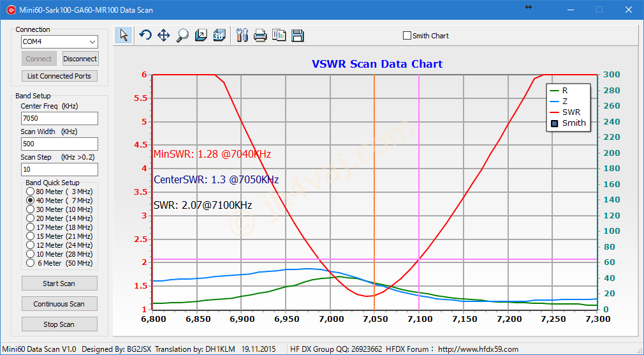Click HF DX Group QQ: 26923662 text
The width and height of the screenshot is (644, 355).
click(x=336, y=349)
